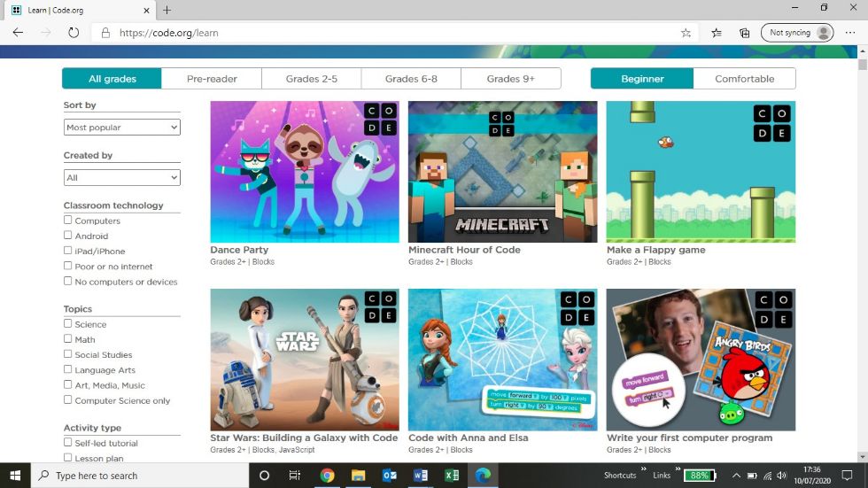View site info via padlock icon
Screen dimensions: 868x488
(x=105, y=33)
